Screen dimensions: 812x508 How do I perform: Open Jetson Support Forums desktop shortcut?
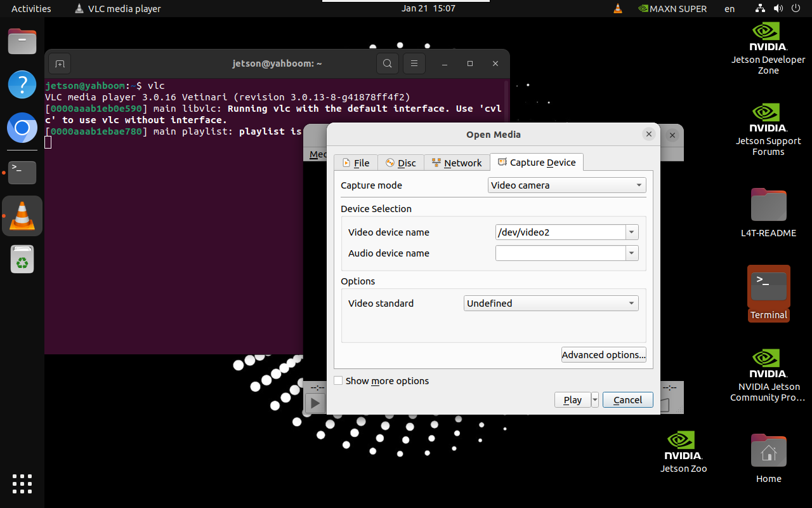point(768,130)
